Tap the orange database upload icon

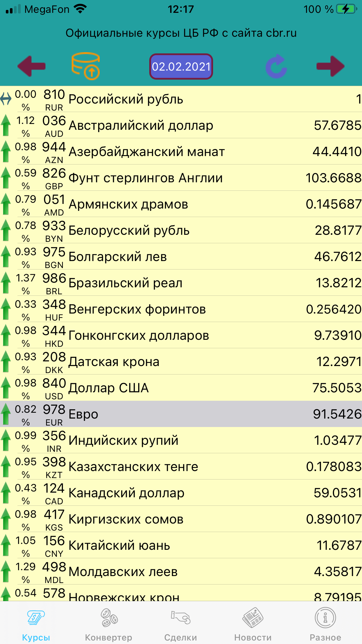click(x=86, y=66)
